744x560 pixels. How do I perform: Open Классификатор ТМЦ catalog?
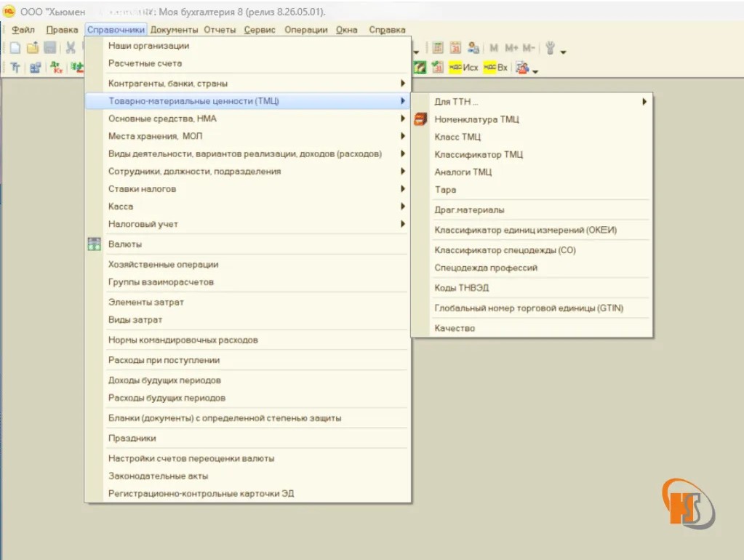point(532,154)
